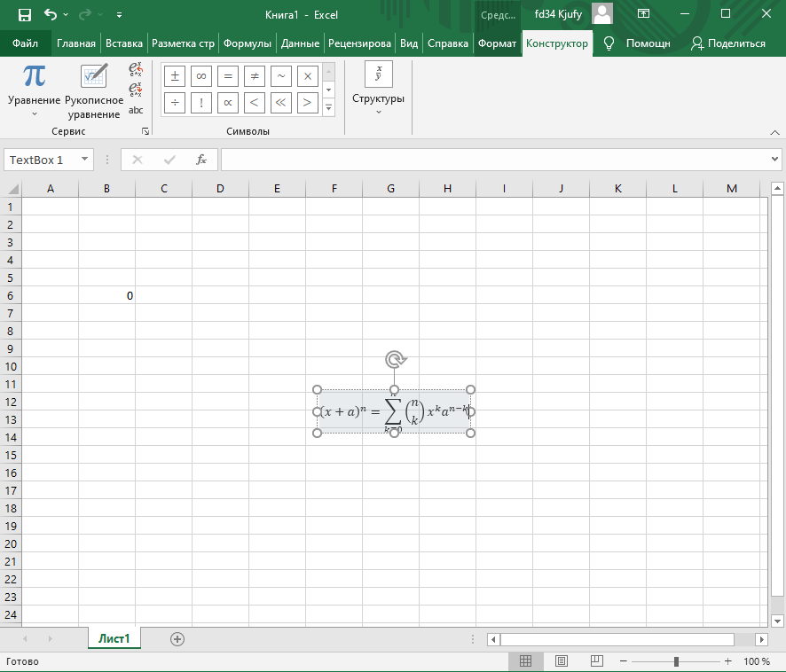
Task: Click the Поделиться share button
Action: 728,43
